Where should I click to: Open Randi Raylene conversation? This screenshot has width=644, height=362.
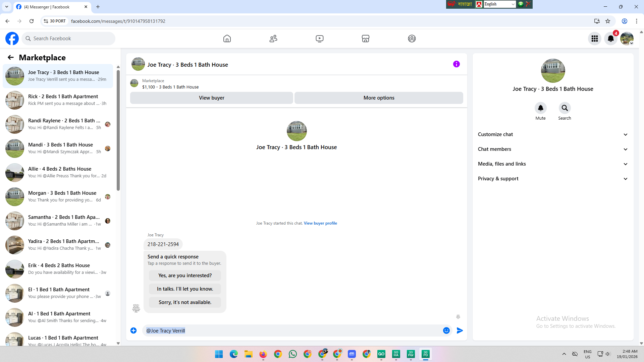pyautogui.click(x=58, y=124)
